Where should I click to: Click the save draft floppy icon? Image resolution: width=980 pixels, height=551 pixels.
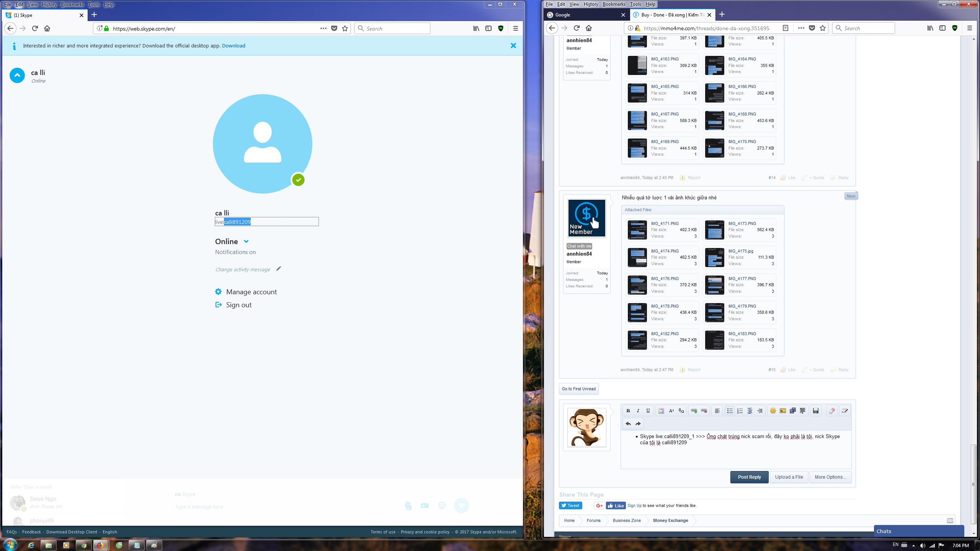[816, 411]
